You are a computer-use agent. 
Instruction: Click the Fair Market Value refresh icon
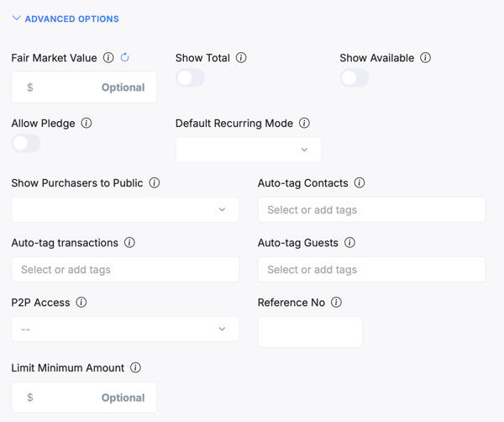[124, 58]
